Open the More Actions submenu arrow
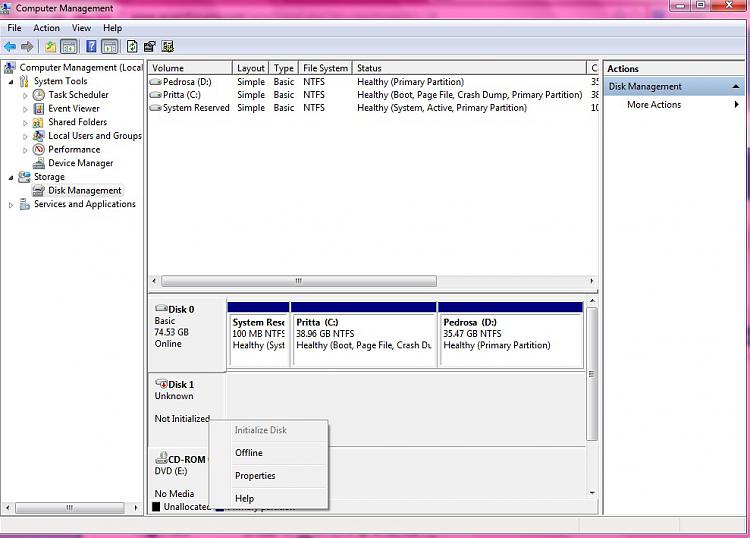This screenshot has width=750, height=538. 737,104
